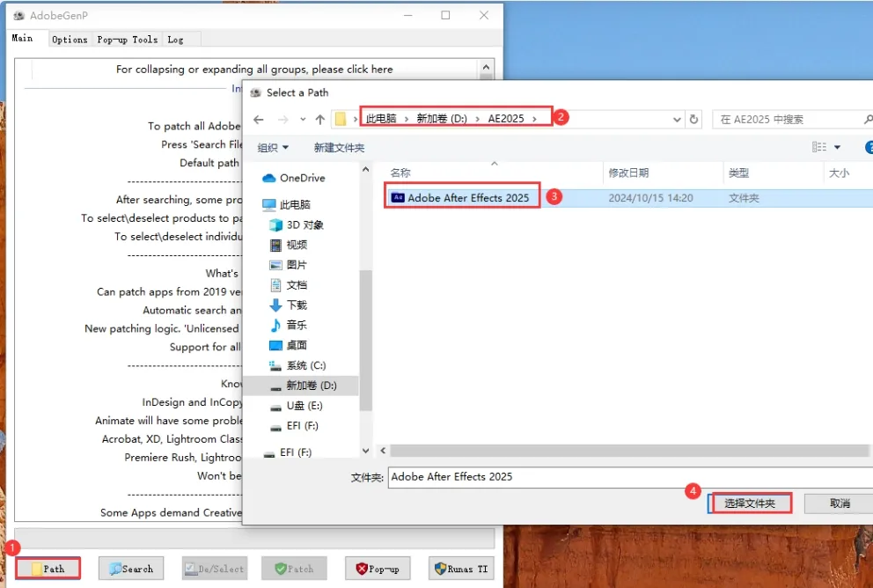The image size is (873, 588).
Task: Click the 取消 button
Action: click(x=839, y=503)
